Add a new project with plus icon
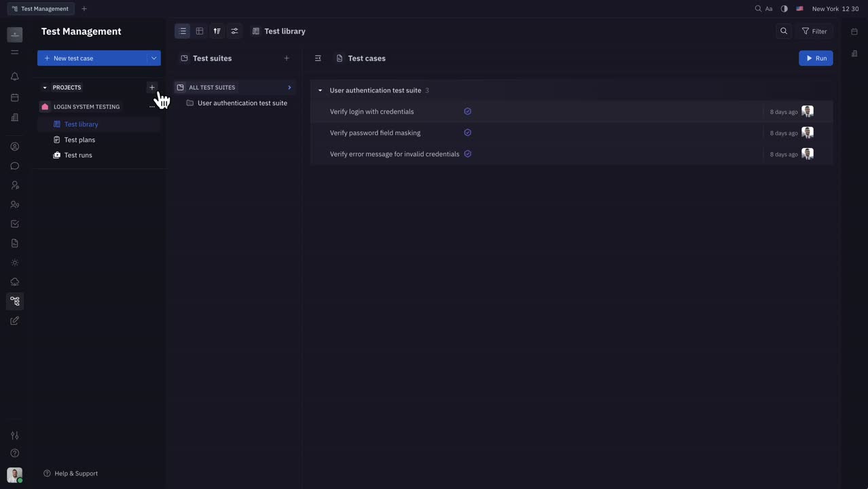Screen dimensions: 868x489 click(151, 88)
